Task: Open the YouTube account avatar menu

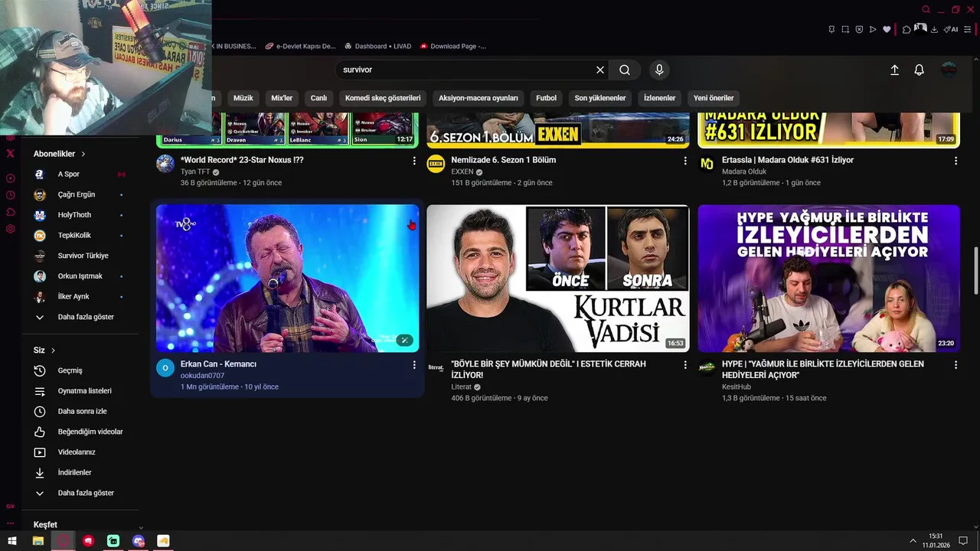Action: (949, 70)
